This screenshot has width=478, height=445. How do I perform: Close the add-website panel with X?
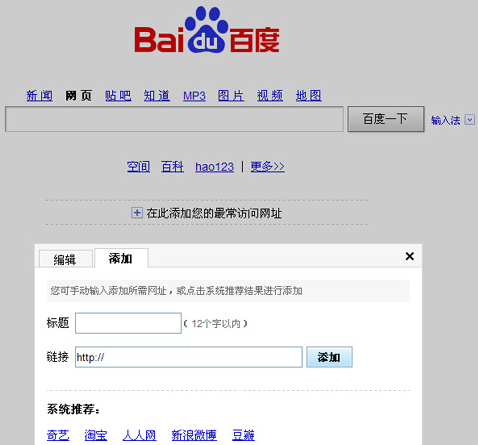point(410,256)
